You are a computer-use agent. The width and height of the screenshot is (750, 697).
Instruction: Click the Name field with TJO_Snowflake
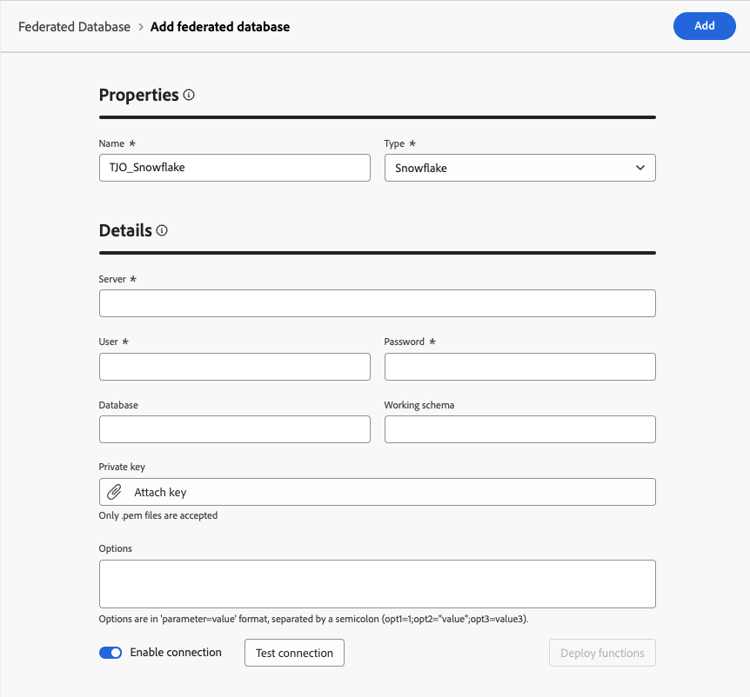(234, 168)
